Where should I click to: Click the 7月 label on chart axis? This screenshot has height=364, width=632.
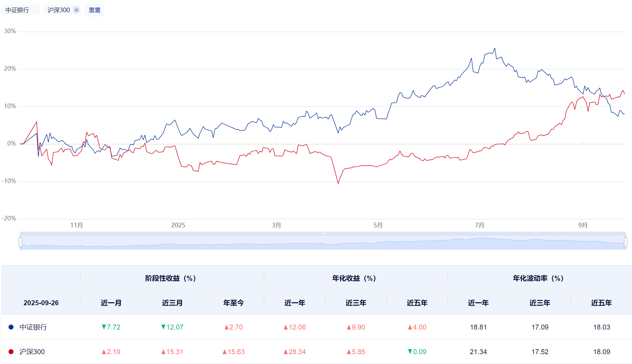pyautogui.click(x=479, y=225)
